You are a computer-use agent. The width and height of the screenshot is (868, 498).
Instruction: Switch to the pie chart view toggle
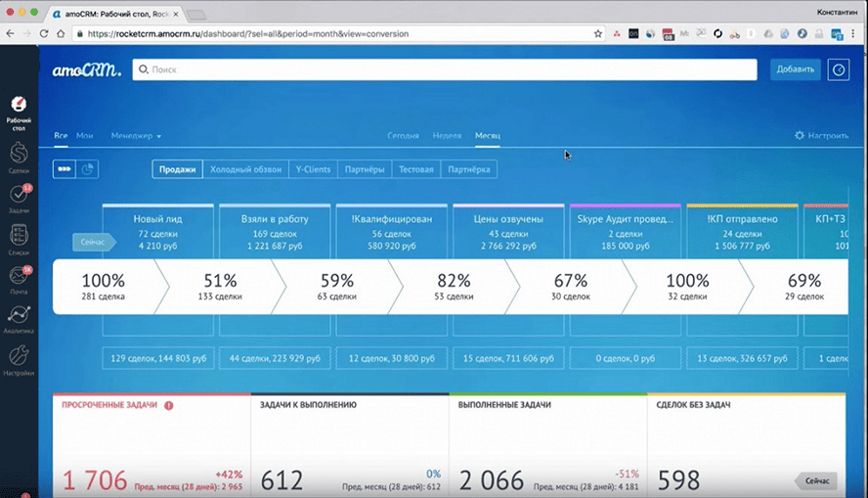87,169
